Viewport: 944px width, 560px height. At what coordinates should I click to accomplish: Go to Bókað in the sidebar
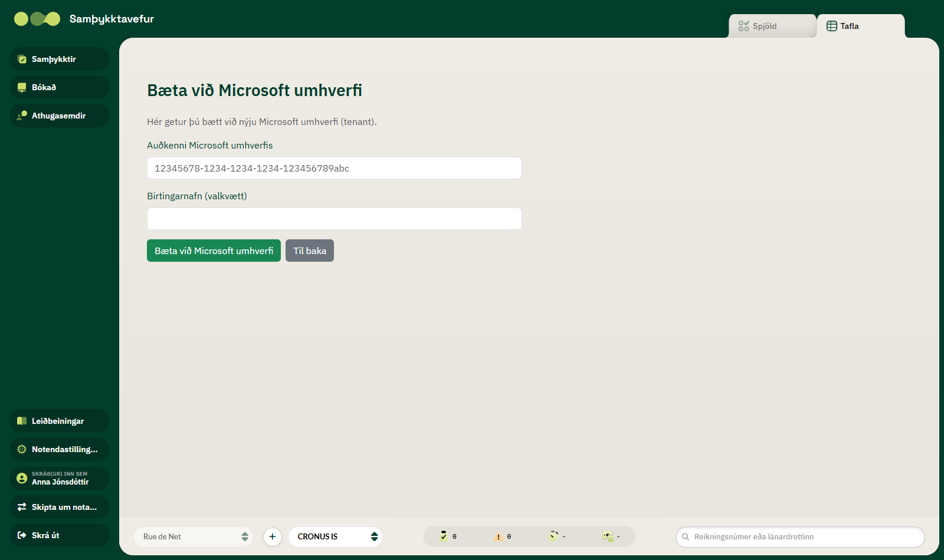pyautogui.click(x=60, y=87)
